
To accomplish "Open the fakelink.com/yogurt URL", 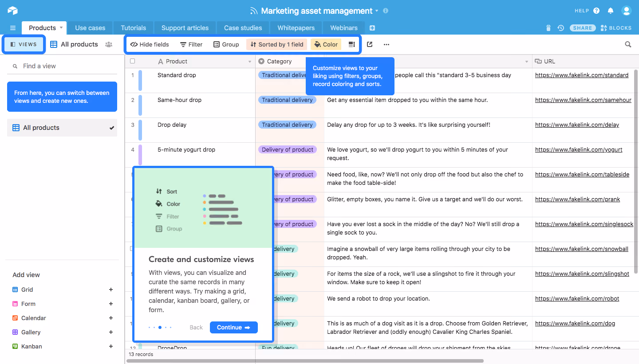I will coord(579,150).
